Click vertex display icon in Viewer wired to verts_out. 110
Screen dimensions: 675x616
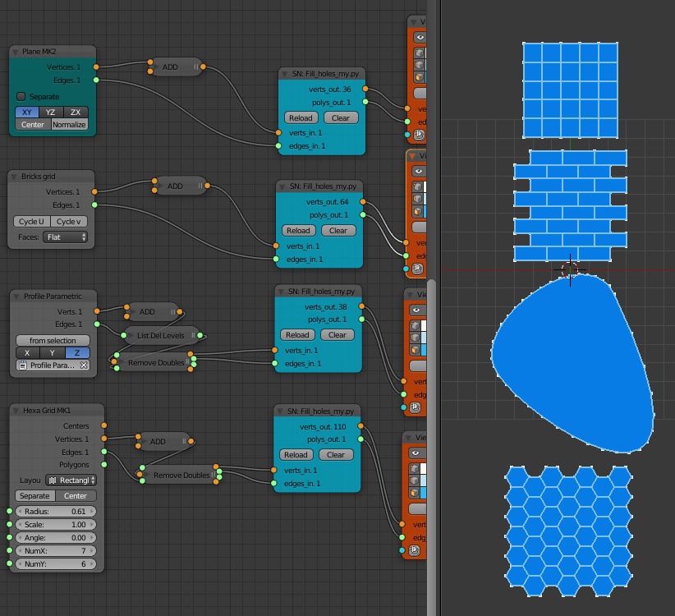click(414, 468)
